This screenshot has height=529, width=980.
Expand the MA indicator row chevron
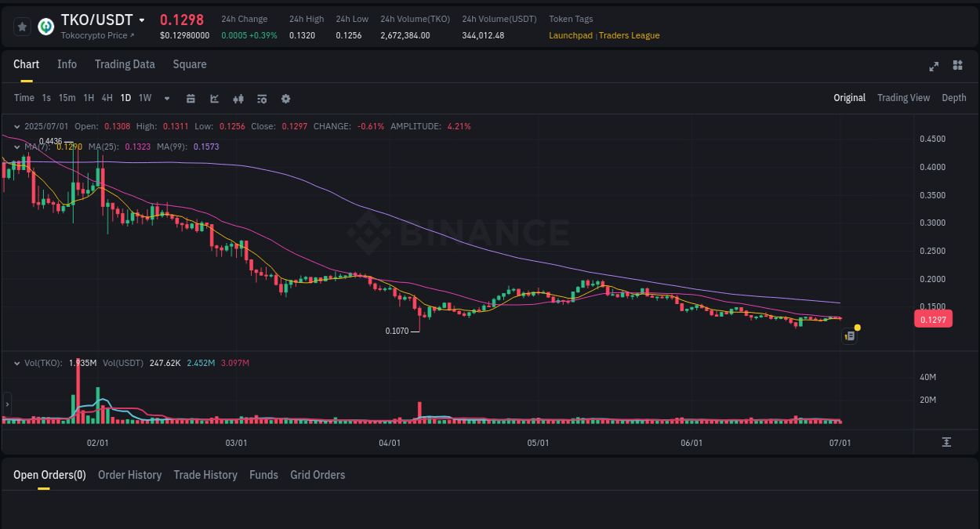tap(17, 146)
